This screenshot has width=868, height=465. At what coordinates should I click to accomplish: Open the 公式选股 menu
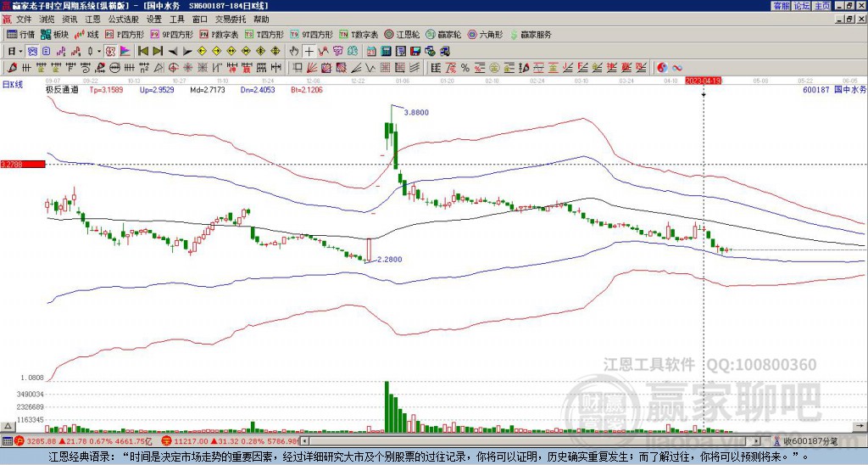tap(124, 20)
